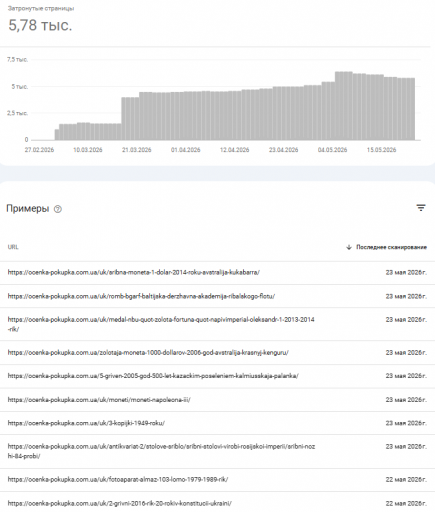Open the romb-bgarf baltijska akademija URL
The height and width of the screenshot is (512, 435).
[141, 296]
